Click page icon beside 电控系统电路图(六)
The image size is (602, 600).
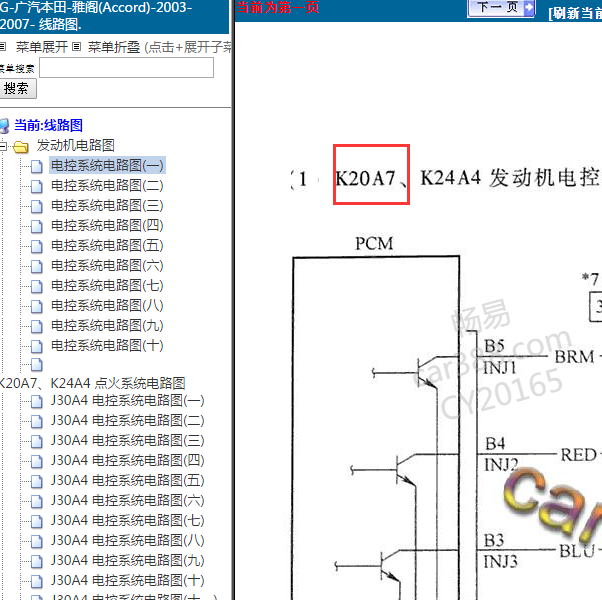pos(36,266)
